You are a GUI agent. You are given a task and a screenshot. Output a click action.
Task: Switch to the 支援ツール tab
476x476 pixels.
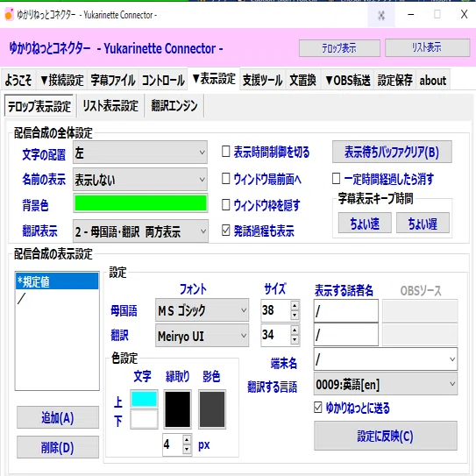(x=263, y=80)
